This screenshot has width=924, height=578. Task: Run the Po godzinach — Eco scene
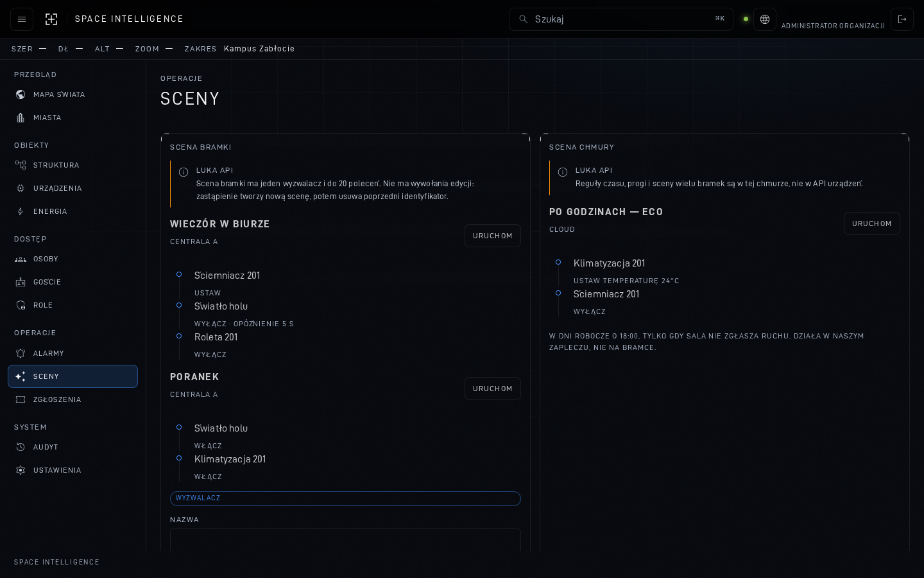[x=872, y=223]
